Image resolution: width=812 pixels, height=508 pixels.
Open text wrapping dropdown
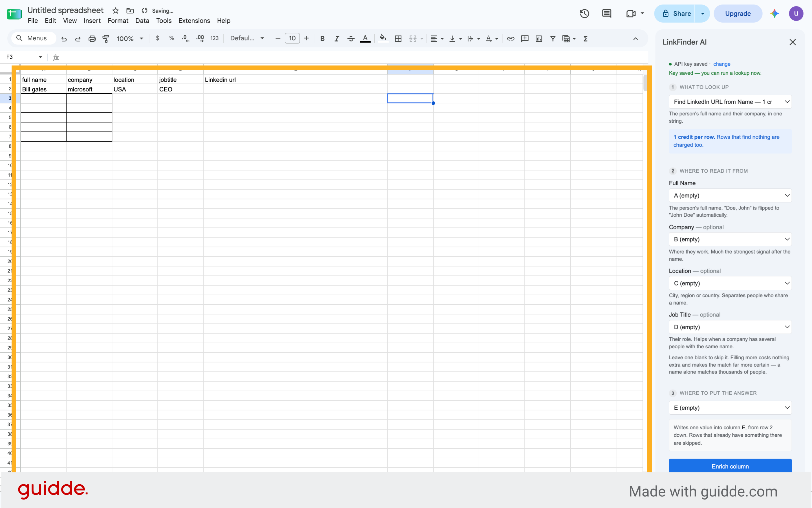(x=473, y=39)
